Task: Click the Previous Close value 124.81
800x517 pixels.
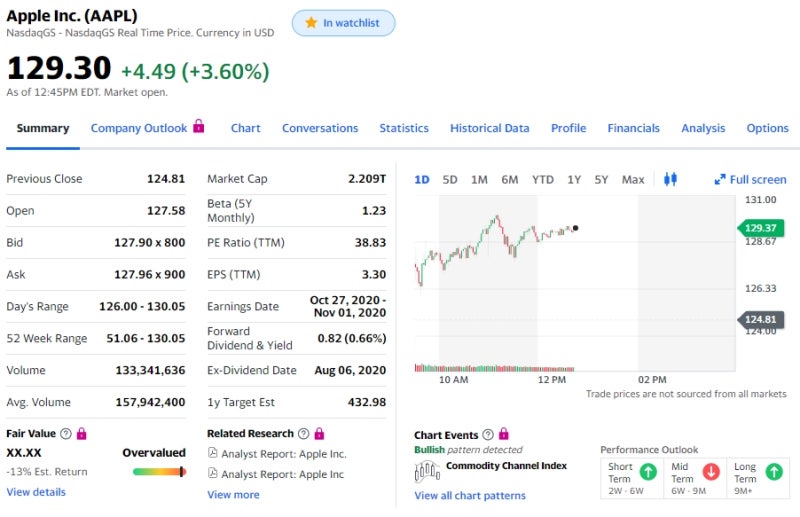Action: [x=166, y=179]
